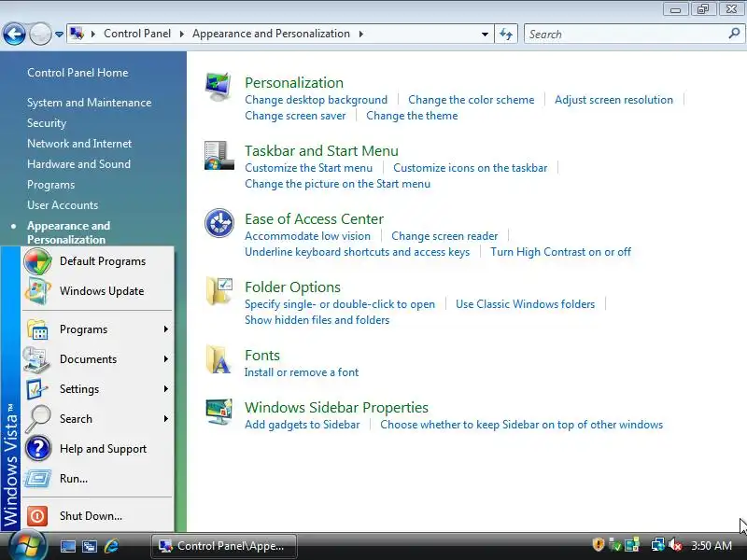Open the address bar history dropdown arrow

485,35
